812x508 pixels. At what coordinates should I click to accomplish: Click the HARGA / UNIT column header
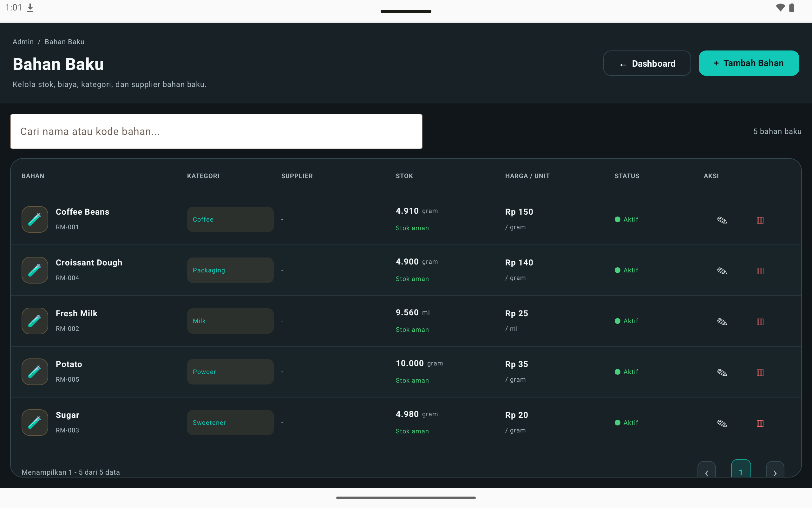527,176
